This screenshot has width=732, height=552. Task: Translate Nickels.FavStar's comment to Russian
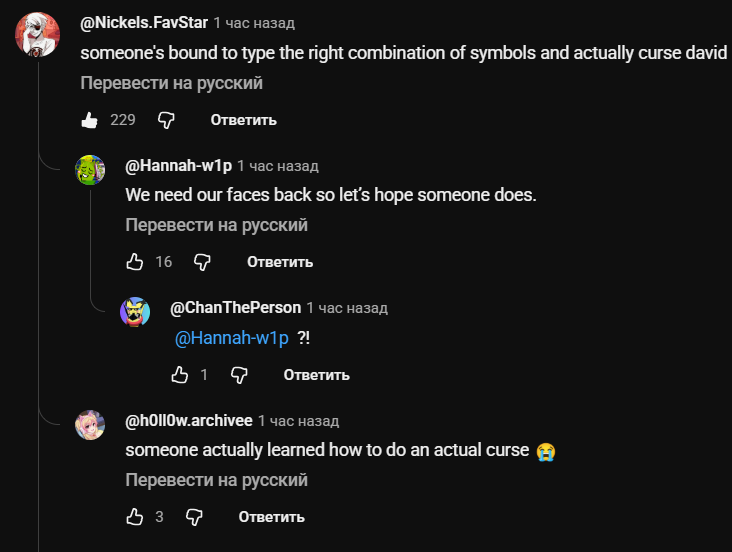point(171,83)
